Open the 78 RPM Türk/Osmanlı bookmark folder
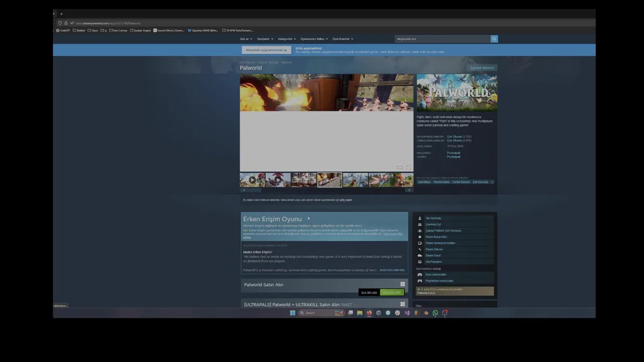The image size is (644, 362). click(238, 31)
